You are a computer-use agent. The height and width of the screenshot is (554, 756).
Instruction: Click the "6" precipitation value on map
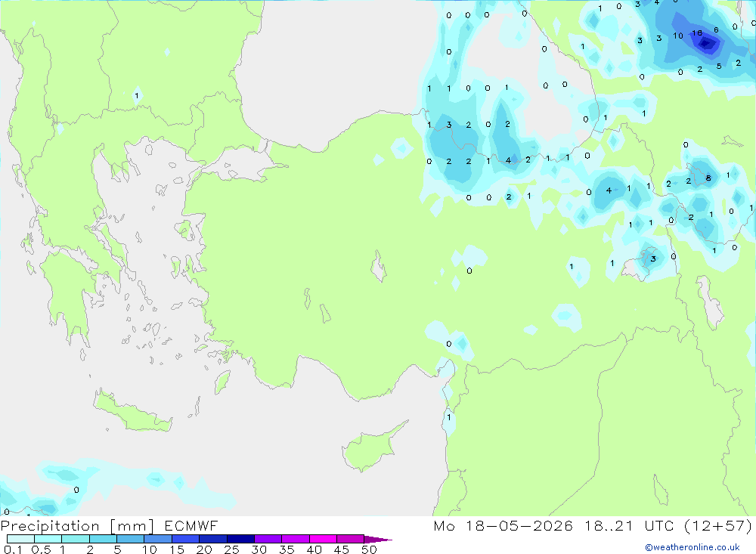tap(717, 30)
